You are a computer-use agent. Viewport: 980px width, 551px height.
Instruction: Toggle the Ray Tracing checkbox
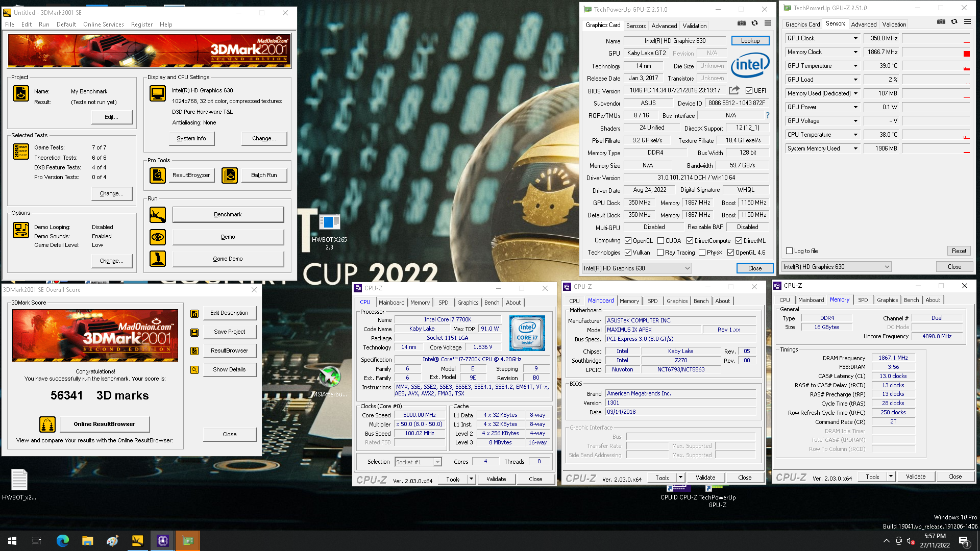[660, 253]
